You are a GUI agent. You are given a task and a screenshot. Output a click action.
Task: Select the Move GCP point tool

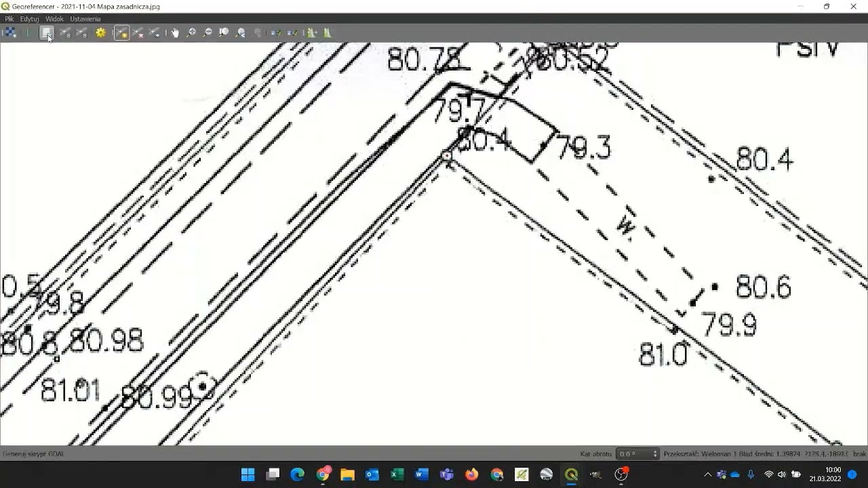(155, 33)
